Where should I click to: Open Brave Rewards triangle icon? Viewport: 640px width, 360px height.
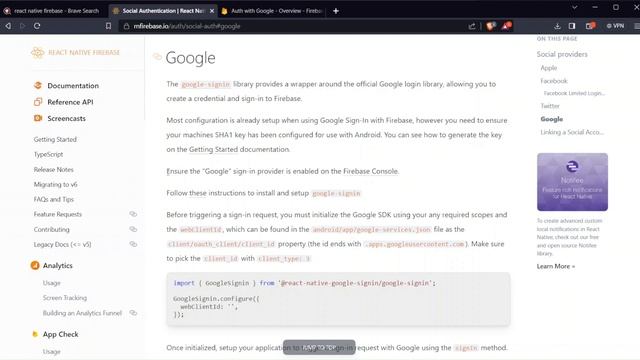coord(507,26)
